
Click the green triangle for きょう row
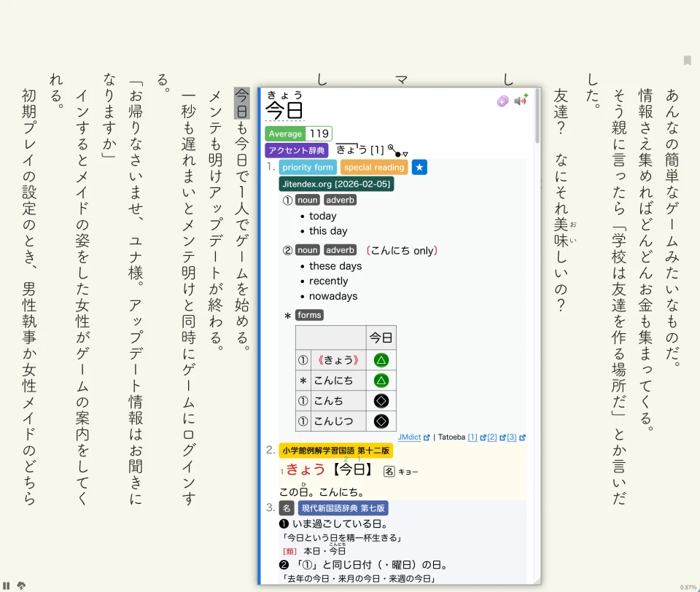pyautogui.click(x=381, y=360)
